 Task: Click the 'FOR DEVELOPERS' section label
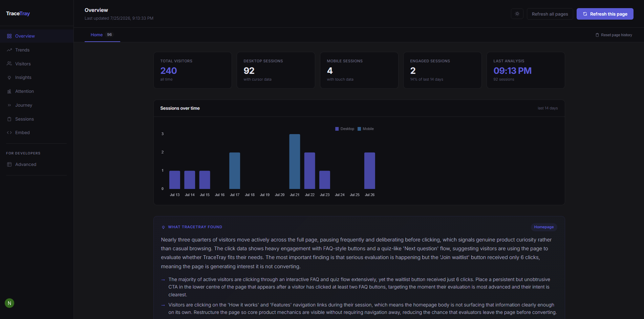click(x=23, y=153)
